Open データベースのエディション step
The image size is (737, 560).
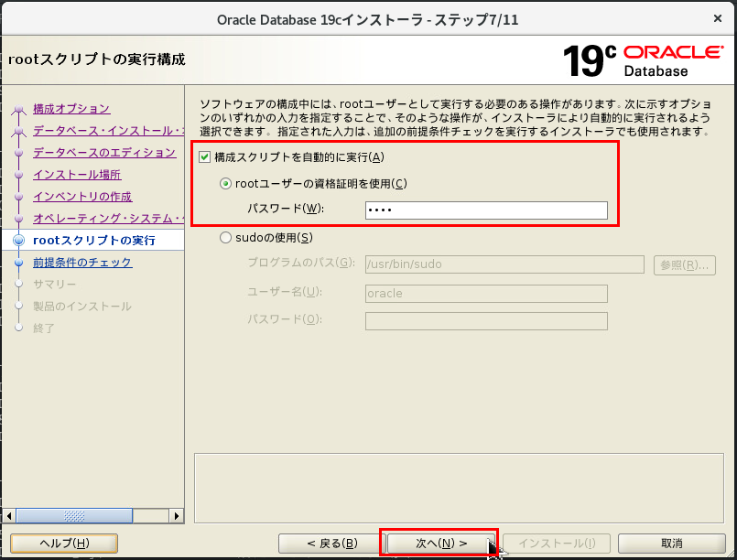(x=104, y=153)
